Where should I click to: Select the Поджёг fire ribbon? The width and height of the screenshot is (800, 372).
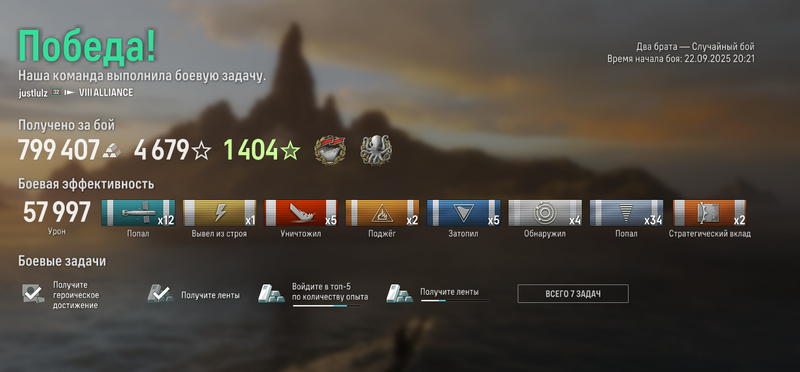click(382, 213)
